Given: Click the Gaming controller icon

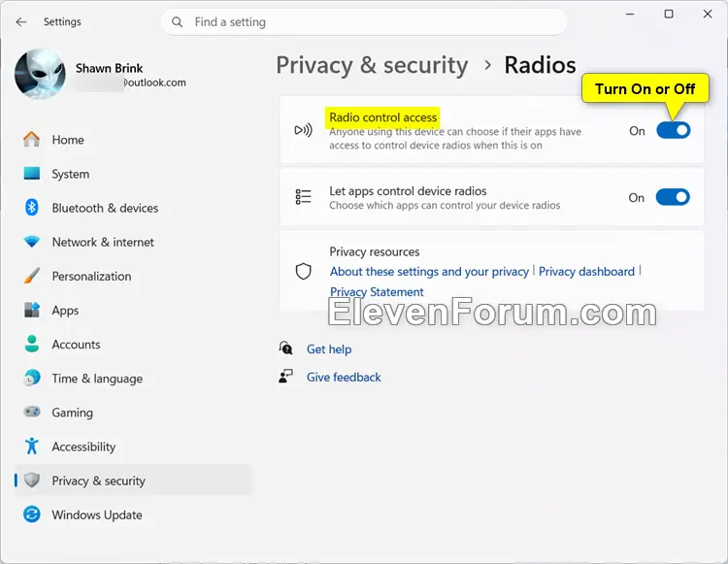Looking at the screenshot, I should pos(32,412).
